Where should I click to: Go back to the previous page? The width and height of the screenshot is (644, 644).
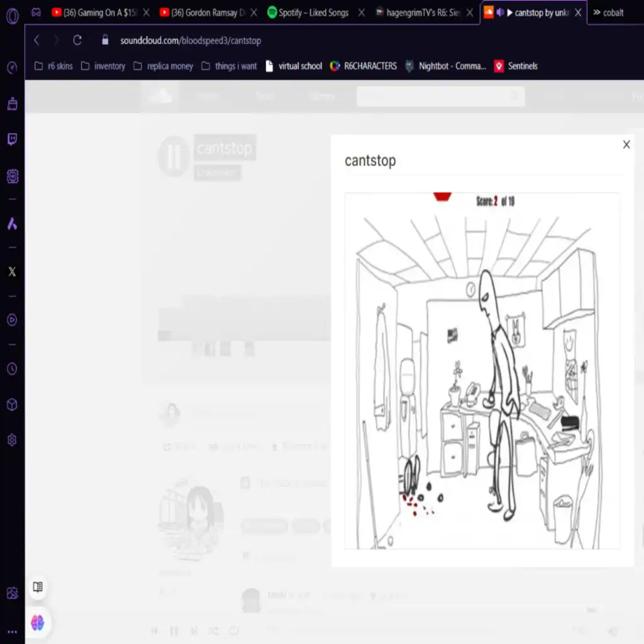[37, 40]
